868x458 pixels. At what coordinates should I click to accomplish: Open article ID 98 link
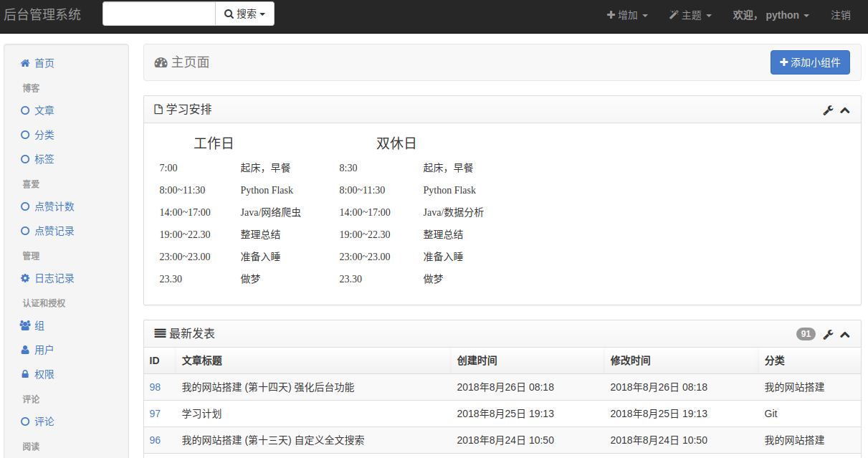click(x=155, y=387)
